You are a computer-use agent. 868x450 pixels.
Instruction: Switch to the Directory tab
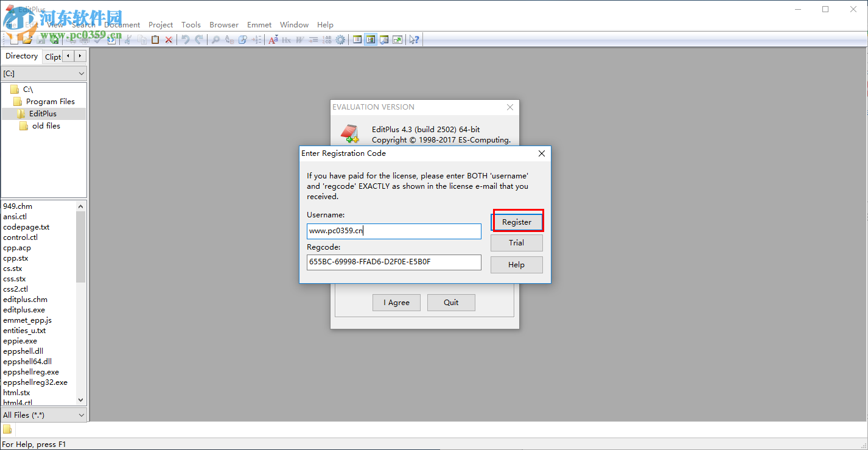pos(22,56)
